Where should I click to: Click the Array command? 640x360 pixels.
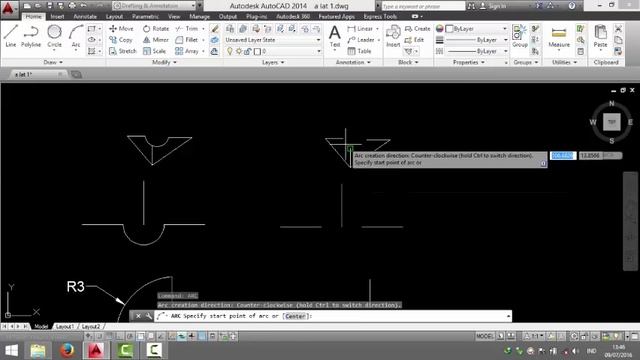[187, 51]
